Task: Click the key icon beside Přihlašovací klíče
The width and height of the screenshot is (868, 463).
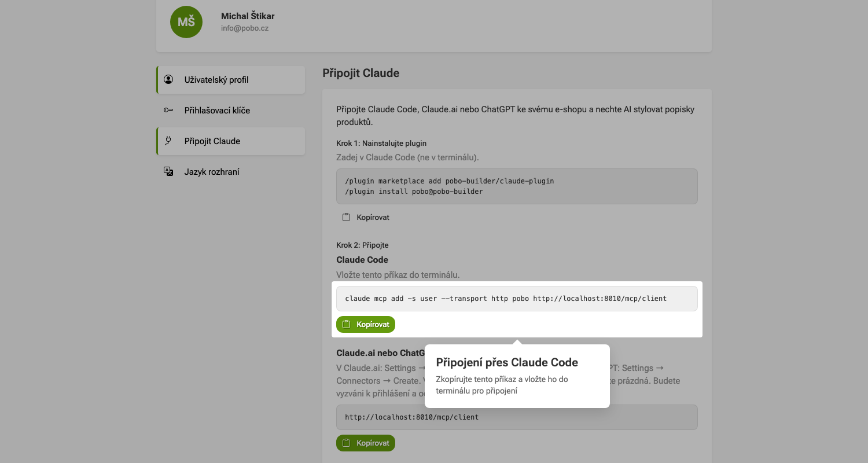Action: (168, 110)
